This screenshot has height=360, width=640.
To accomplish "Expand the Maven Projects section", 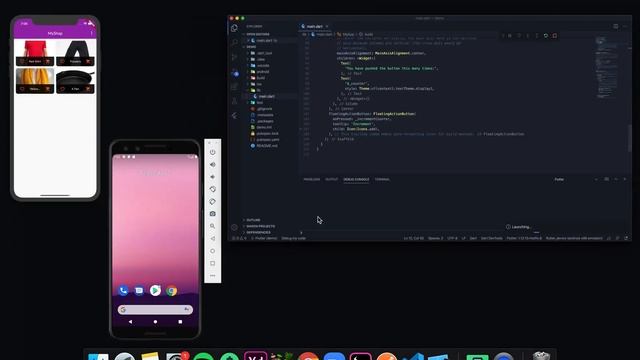I will (260, 226).
